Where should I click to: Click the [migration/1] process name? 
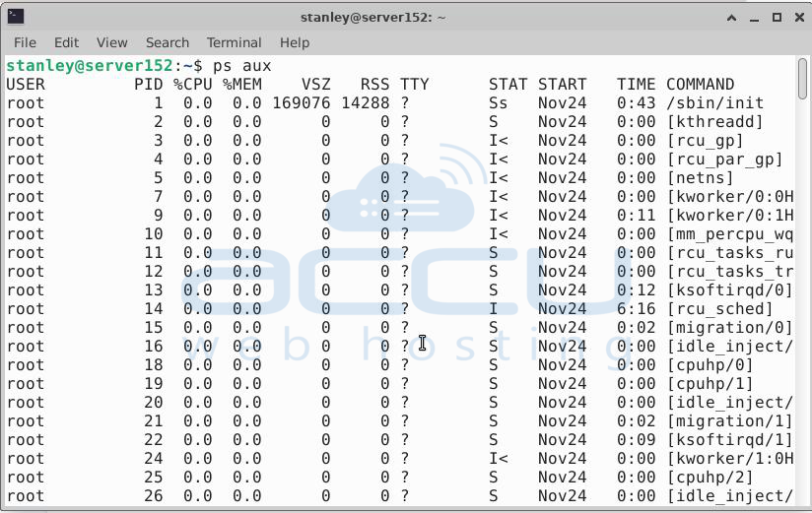[x=729, y=421]
